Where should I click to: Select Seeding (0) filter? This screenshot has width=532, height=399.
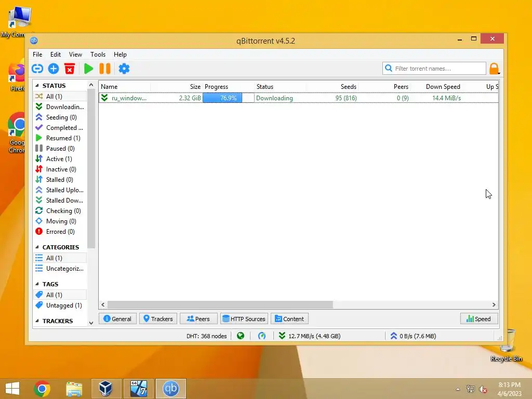(x=60, y=117)
